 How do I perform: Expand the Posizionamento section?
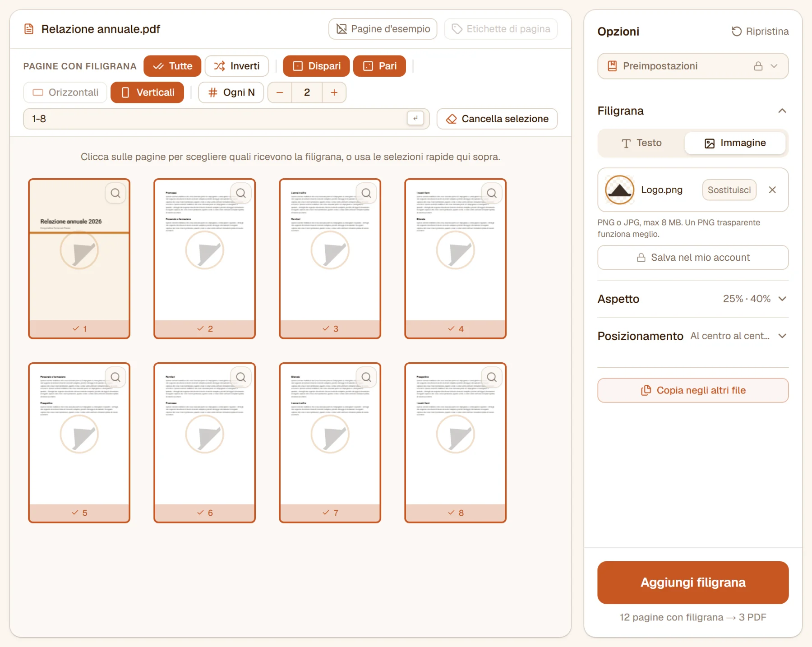point(693,336)
